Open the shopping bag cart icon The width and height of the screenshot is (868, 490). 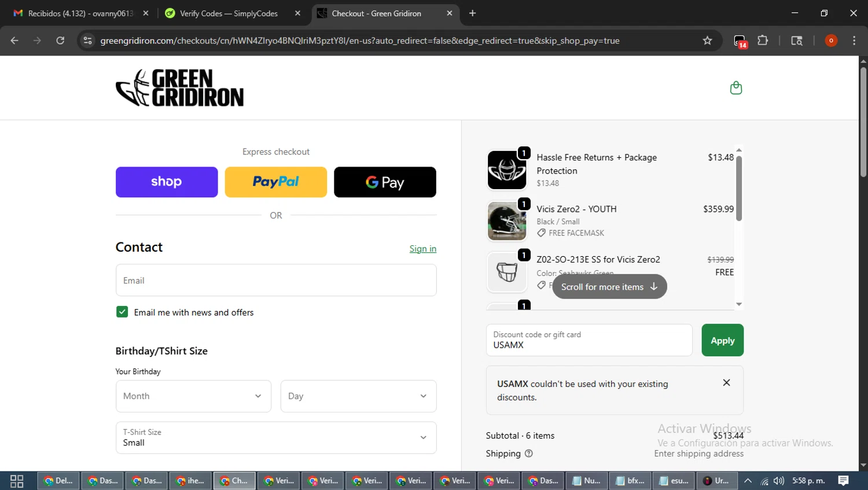[x=735, y=88]
